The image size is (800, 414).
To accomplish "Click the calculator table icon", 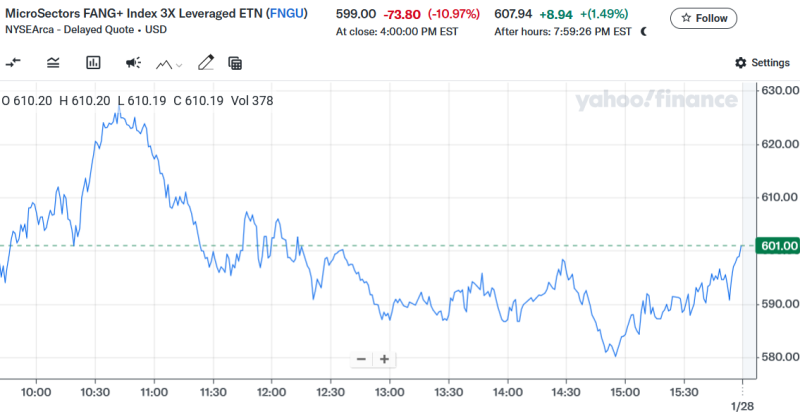I will tap(236, 63).
